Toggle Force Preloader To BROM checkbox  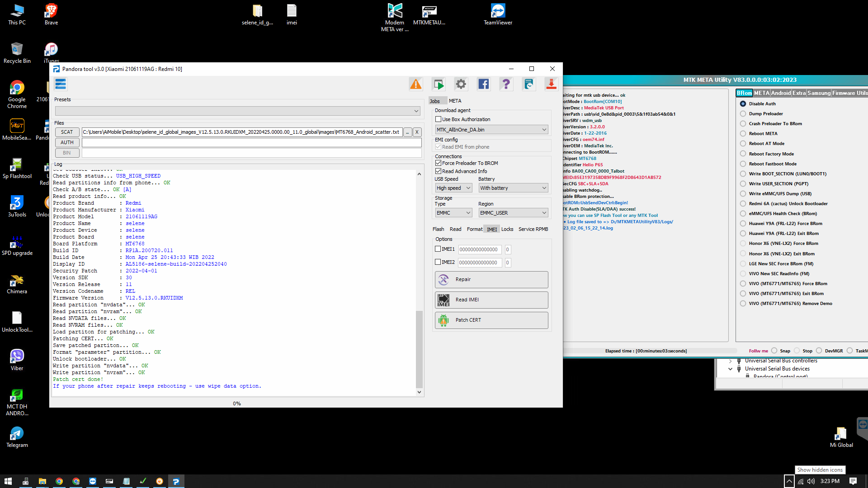[438, 163]
